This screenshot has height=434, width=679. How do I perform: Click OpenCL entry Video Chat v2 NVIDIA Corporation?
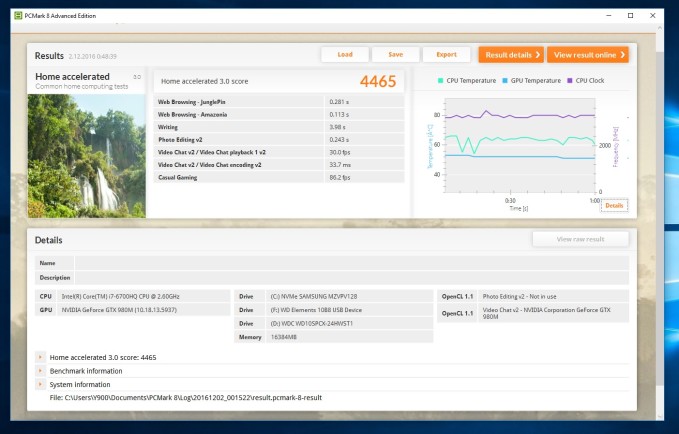546,313
